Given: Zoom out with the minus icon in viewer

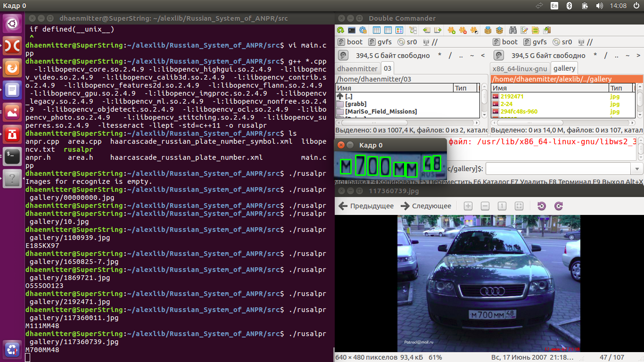Looking at the screenshot, I should (485, 206).
